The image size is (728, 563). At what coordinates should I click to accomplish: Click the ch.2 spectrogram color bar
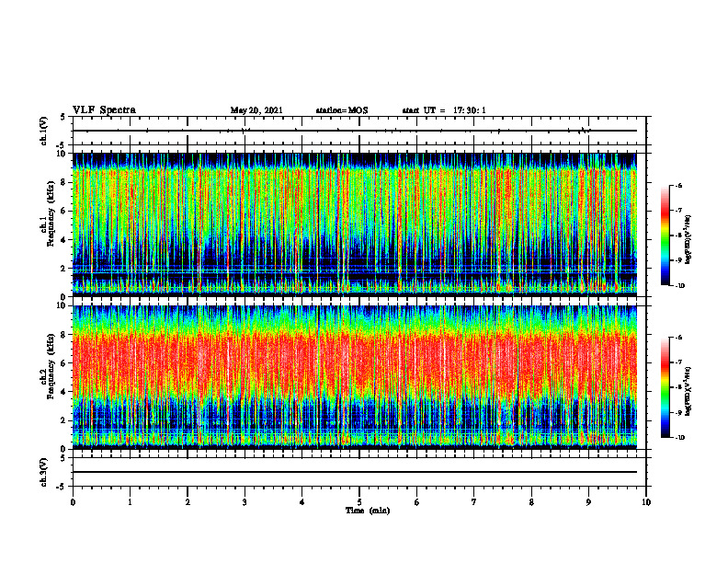click(665, 387)
